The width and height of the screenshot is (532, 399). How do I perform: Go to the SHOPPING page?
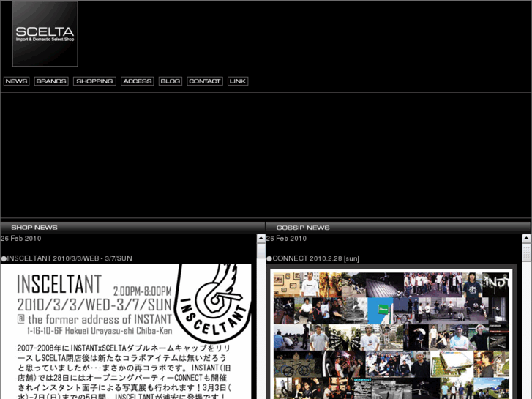[94, 81]
